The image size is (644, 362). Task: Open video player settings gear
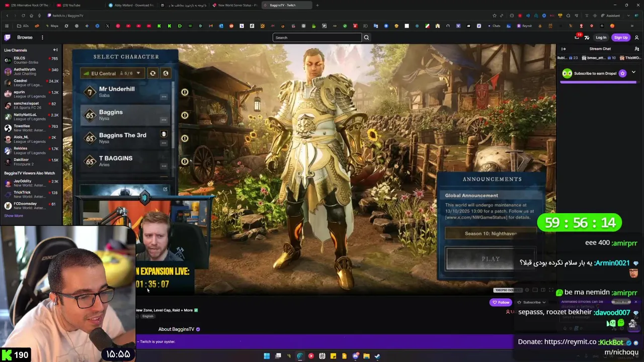click(527, 290)
